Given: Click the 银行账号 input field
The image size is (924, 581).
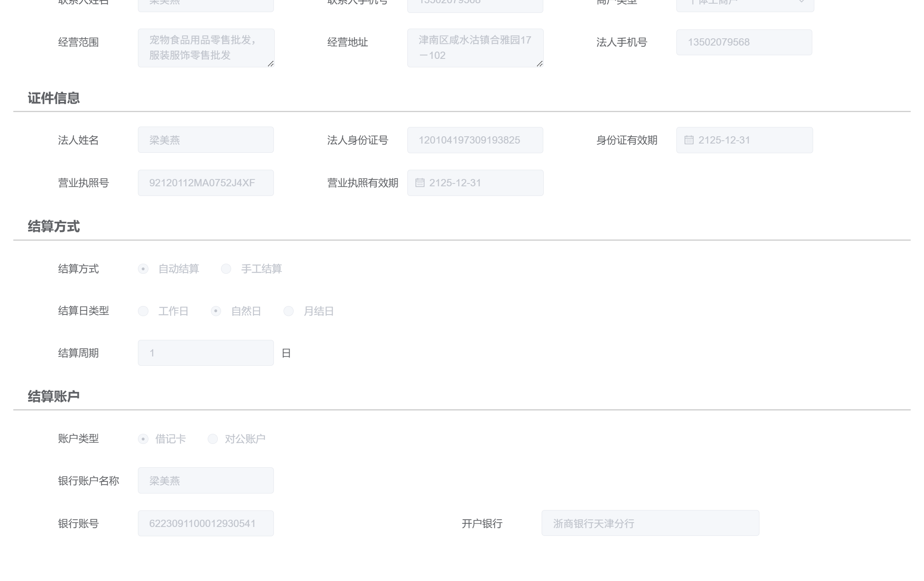Looking at the screenshot, I should [x=206, y=524].
